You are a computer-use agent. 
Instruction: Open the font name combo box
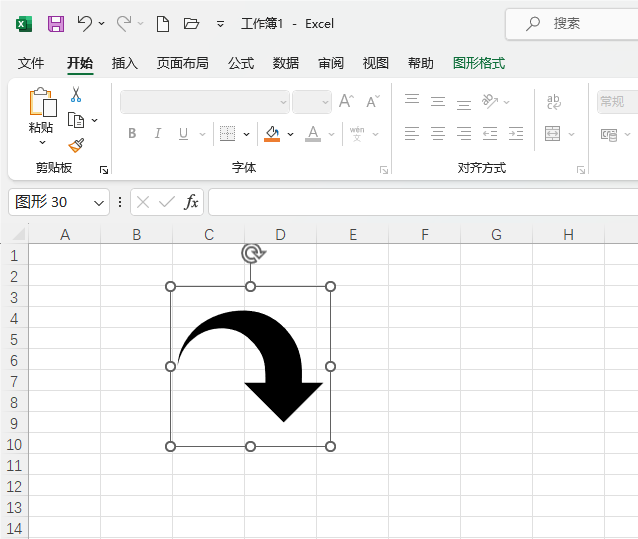click(204, 101)
